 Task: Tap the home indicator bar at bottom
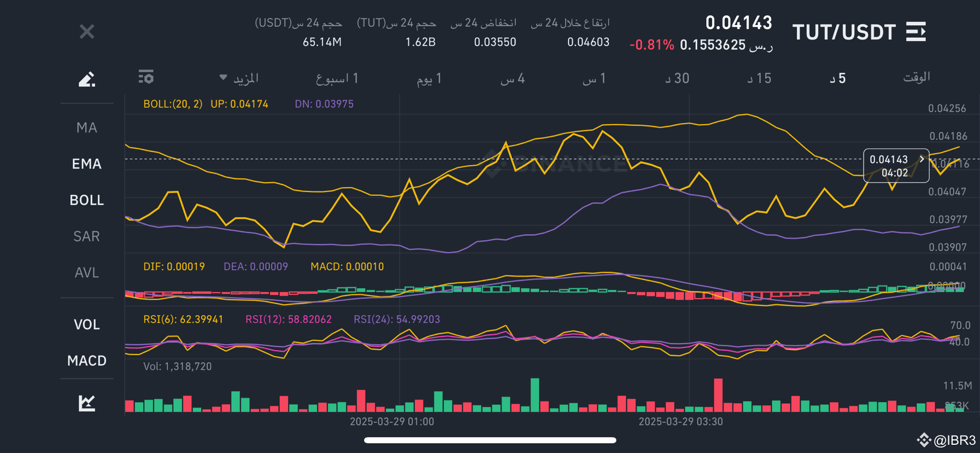(490, 440)
